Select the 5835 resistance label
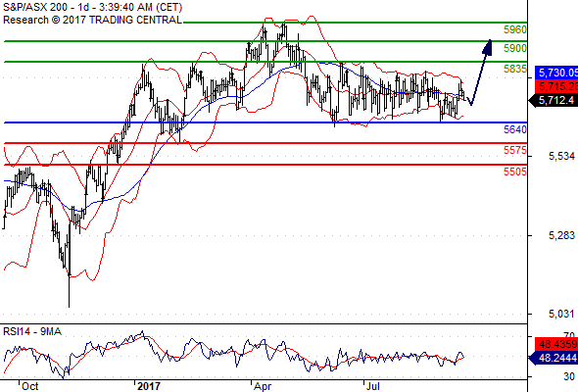 (x=514, y=69)
